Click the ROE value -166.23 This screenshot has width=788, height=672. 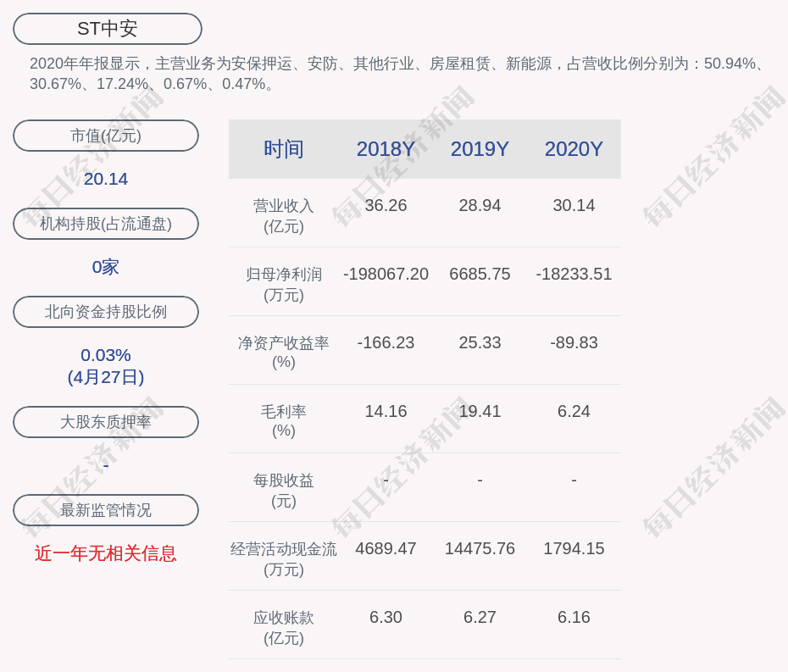(x=386, y=342)
